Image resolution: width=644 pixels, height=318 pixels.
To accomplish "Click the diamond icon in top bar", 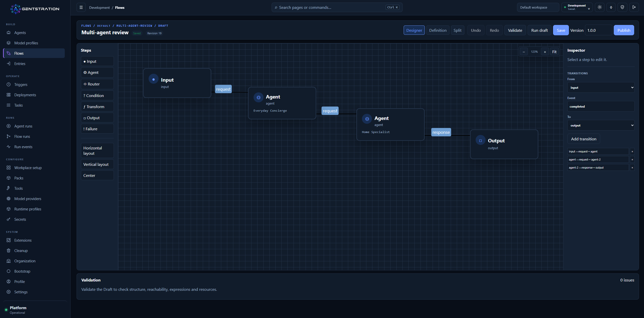I will pyautogui.click(x=611, y=7).
